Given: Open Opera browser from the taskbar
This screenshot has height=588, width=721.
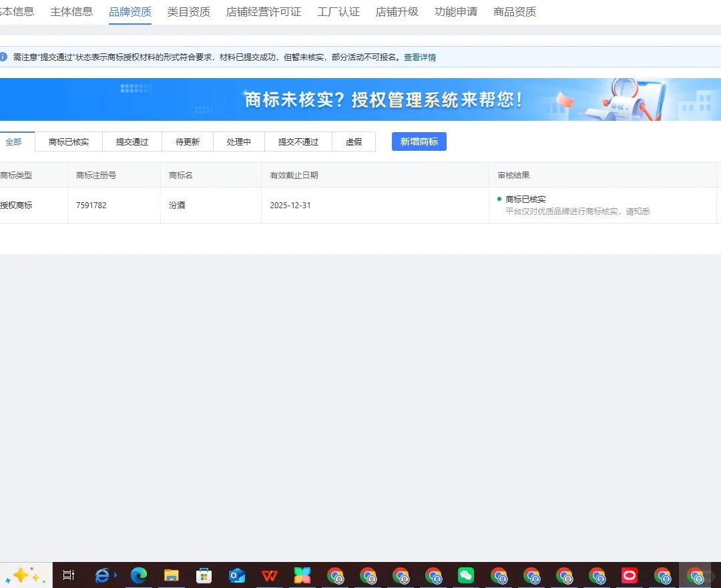Looking at the screenshot, I should [629, 575].
